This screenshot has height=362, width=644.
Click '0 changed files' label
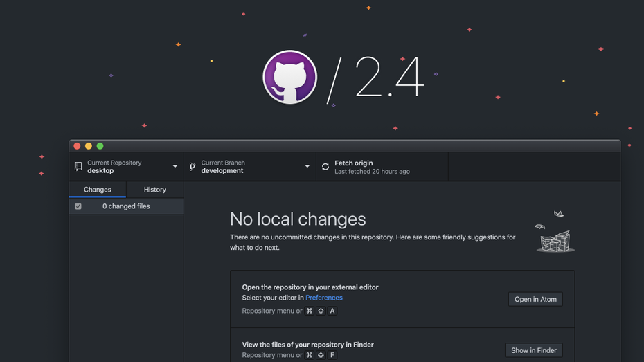(126, 206)
